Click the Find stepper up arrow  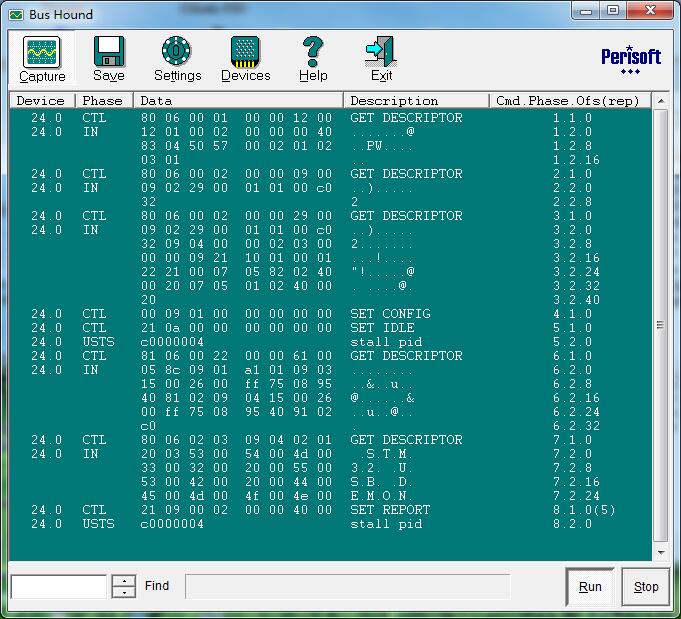(x=124, y=581)
